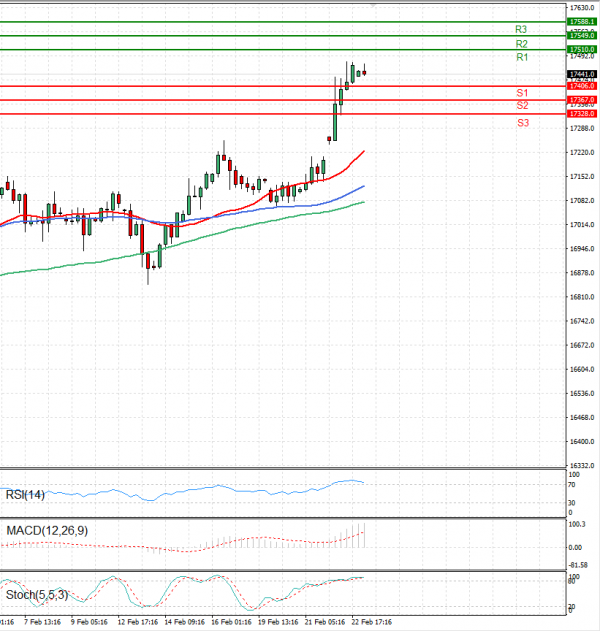Click the RSI(14) indicator label
This screenshot has height=631, width=600.
(x=25, y=495)
